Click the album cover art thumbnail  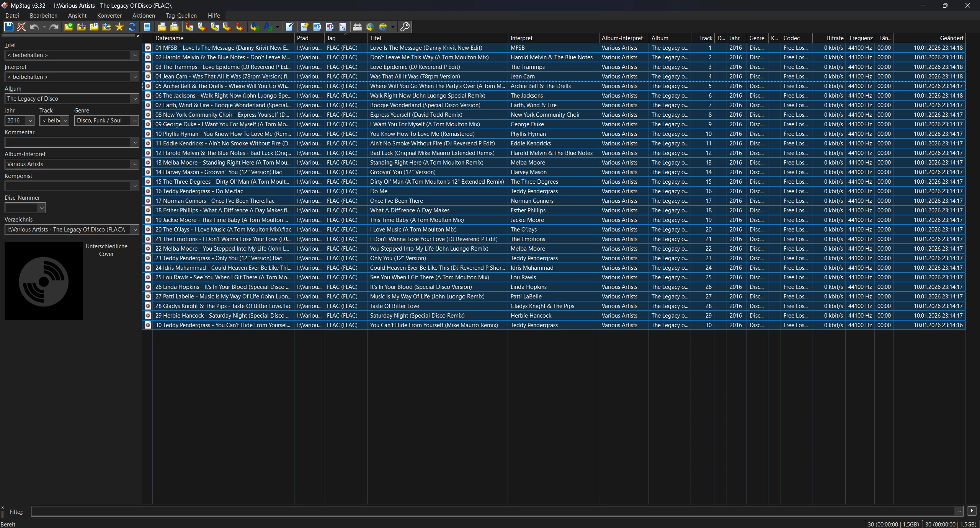tap(44, 281)
